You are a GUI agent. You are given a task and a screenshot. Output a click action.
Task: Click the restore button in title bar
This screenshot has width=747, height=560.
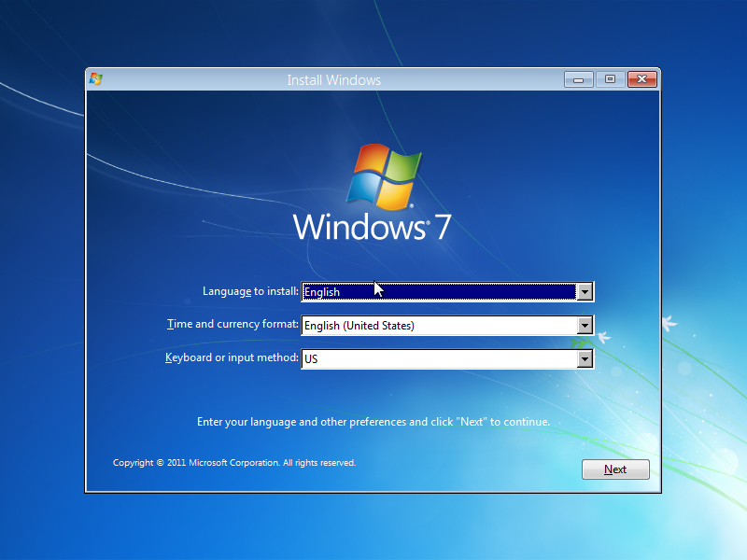610,80
